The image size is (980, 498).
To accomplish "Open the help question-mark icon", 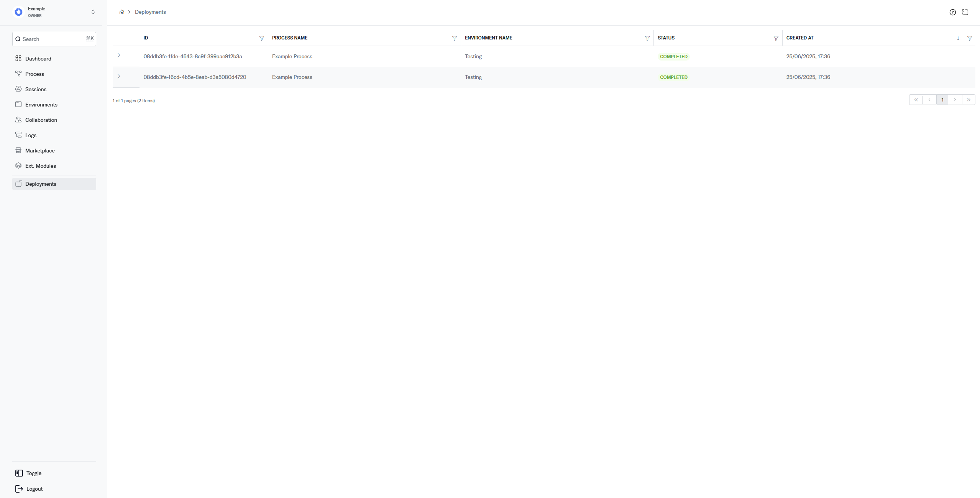I will 953,12.
